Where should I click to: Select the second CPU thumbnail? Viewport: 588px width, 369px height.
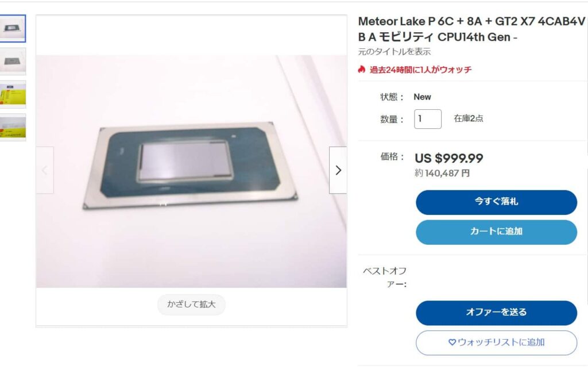[13, 61]
